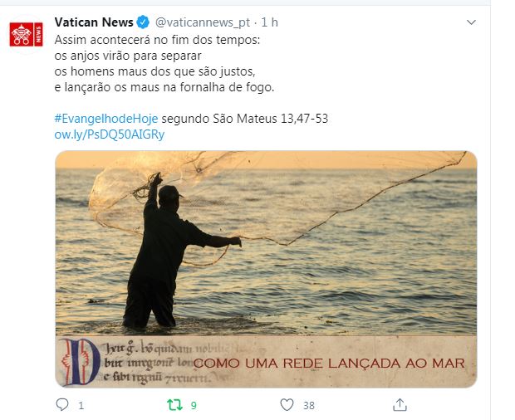Click the tweet text about anjos
The width and height of the screenshot is (515, 420).
coord(164,64)
